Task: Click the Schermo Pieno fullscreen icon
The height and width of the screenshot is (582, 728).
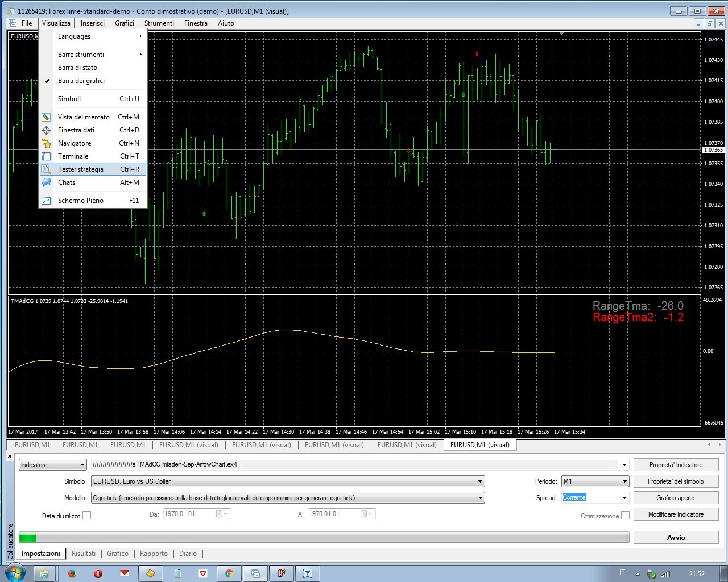Action: point(47,201)
